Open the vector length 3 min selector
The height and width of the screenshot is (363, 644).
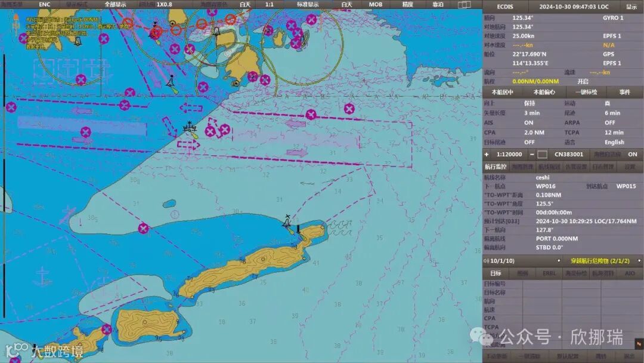[x=531, y=113]
